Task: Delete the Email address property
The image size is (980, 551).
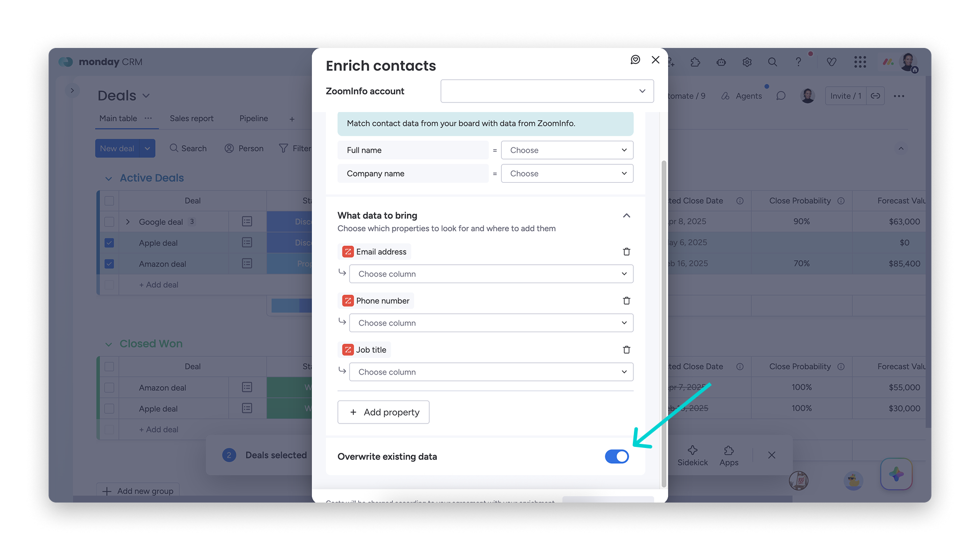Action: click(626, 252)
